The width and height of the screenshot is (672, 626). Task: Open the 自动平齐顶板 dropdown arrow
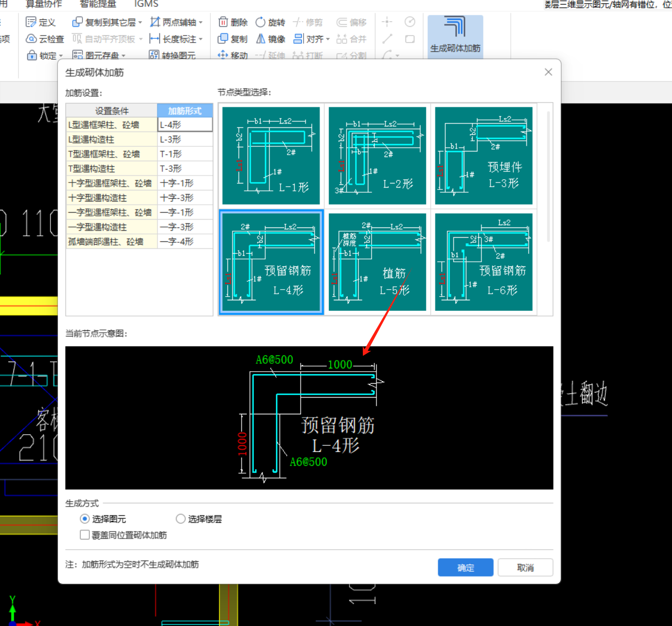141,39
